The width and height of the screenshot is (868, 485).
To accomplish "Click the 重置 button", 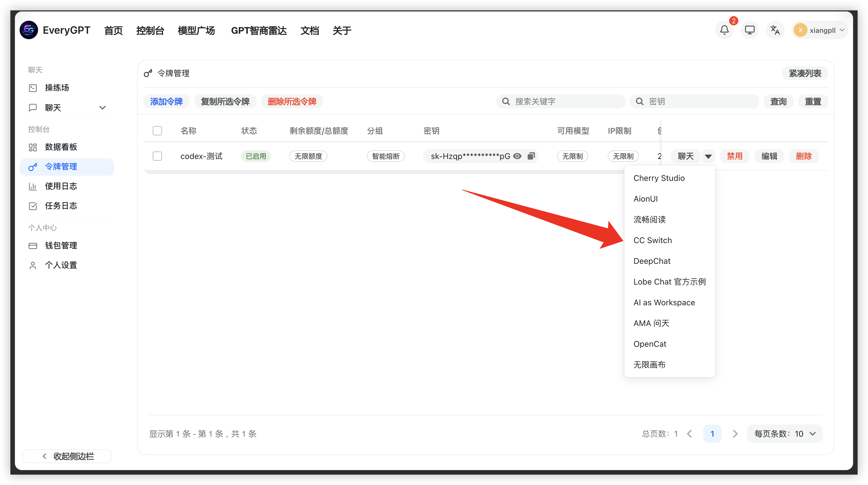I will click(813, 101).
